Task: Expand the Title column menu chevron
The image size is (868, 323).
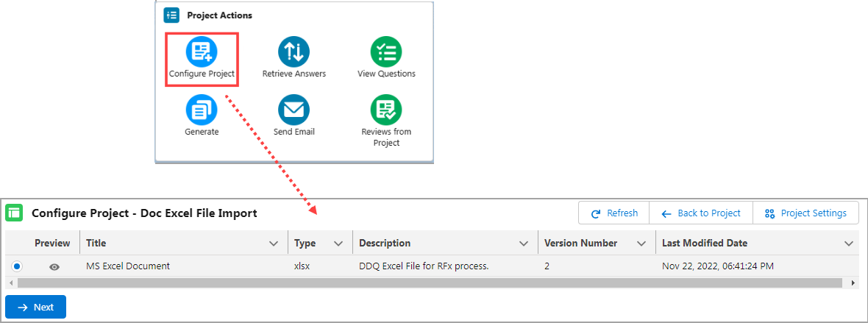Action: tap(274, 244)
